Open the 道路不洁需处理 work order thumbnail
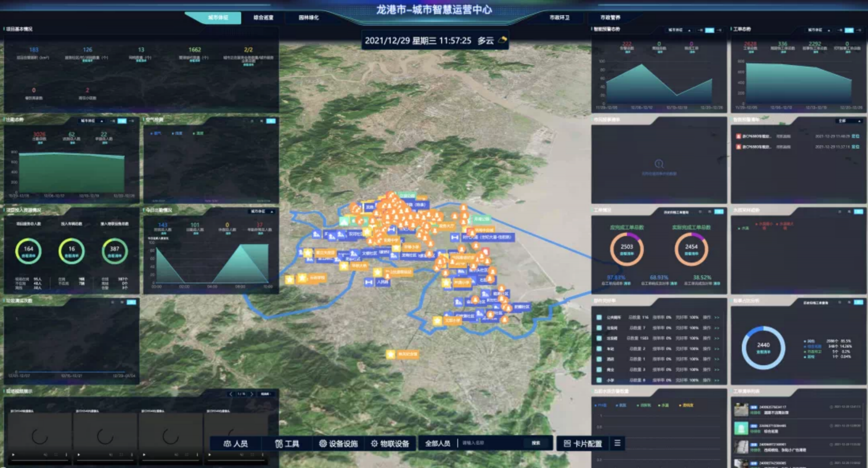The width and height of the screenshot is (868, 468). pyautogui.click(x=741, y=410)
